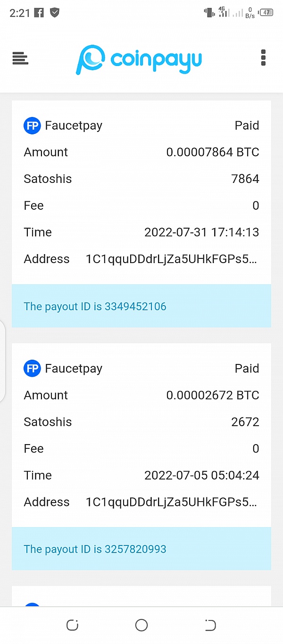Open the three-dot overflow menu
This screenshot has height=644, width=283.
[x=263, y=58]
